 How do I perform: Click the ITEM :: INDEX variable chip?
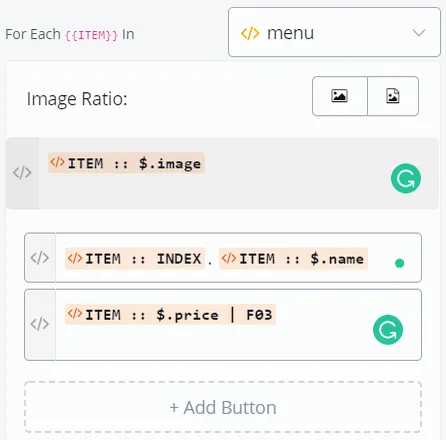click(135, 258)
